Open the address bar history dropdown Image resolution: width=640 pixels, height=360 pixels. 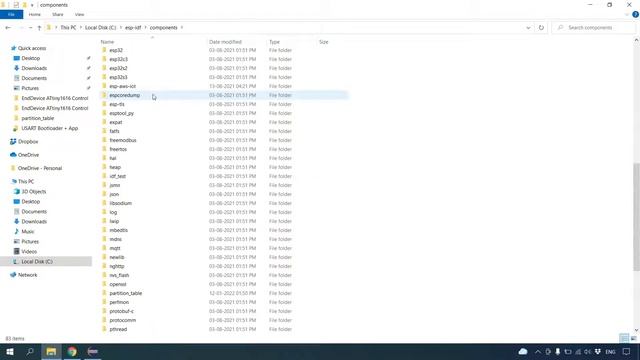528,28
